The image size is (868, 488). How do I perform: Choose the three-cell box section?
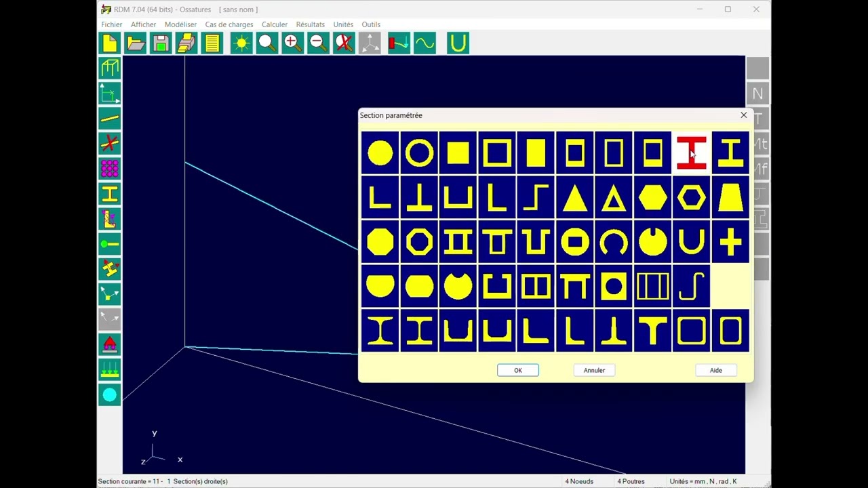click(653, 286)
